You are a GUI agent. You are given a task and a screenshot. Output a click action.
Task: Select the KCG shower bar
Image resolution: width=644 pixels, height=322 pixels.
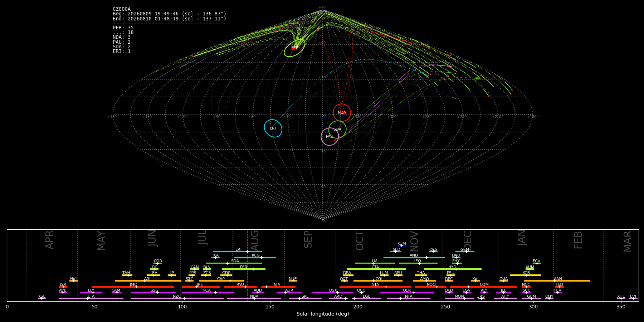(x=255, y=257)
